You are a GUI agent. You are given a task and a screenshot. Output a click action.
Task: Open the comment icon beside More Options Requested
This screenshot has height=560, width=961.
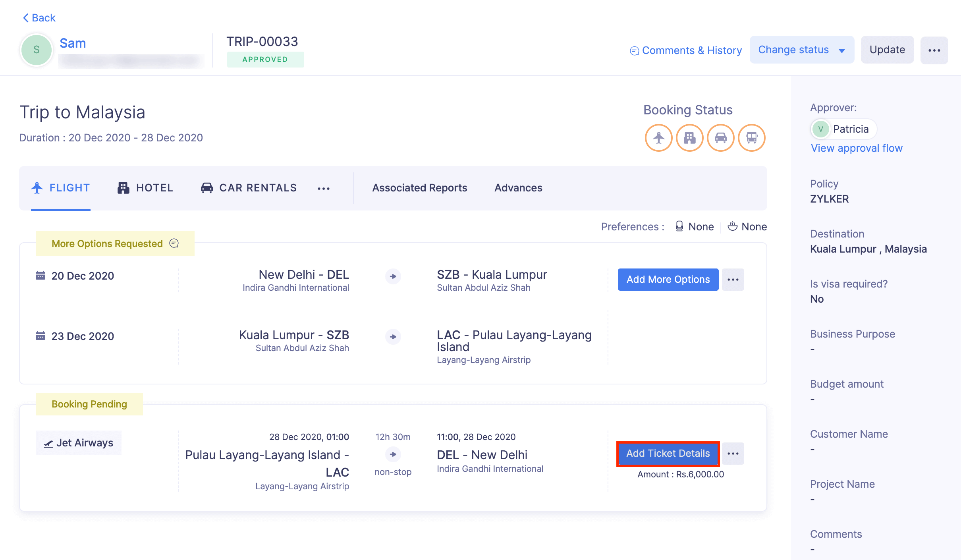click(174, 243)
